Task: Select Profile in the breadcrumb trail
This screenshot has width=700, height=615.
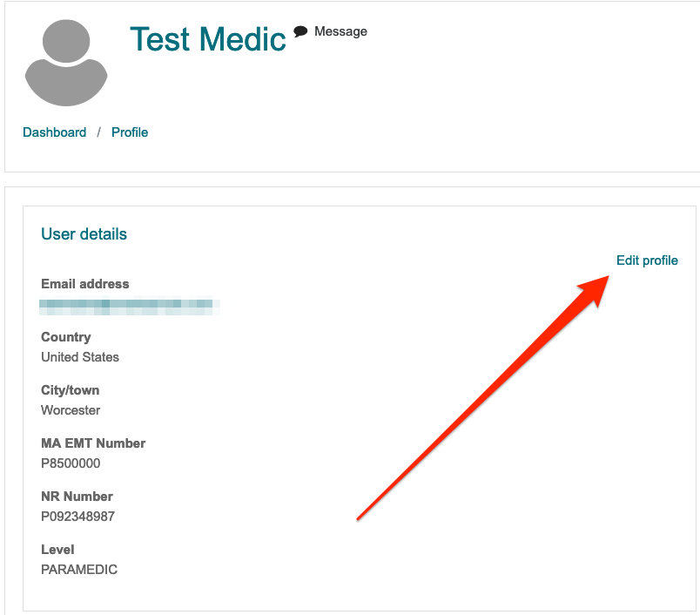Action: click(130, 132)
